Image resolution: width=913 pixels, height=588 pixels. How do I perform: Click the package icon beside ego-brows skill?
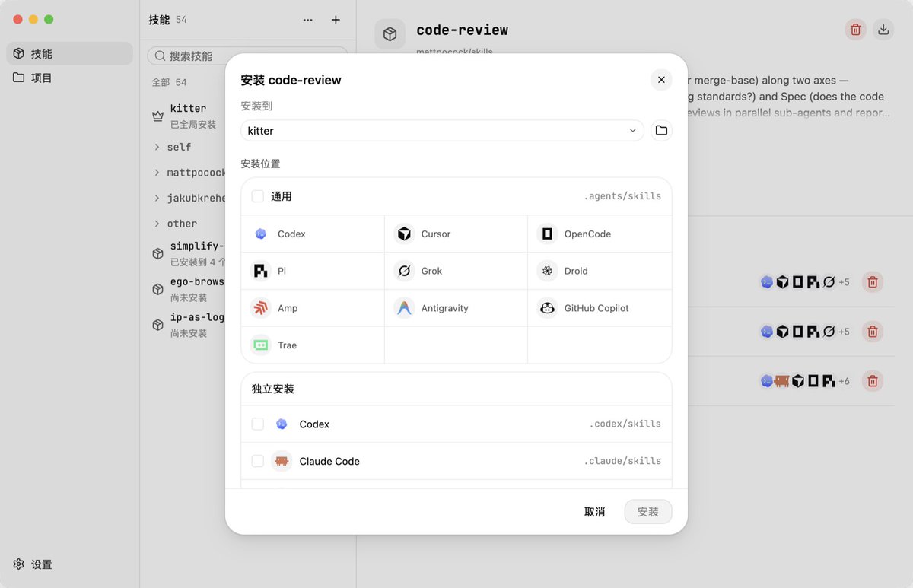[157, 289]
